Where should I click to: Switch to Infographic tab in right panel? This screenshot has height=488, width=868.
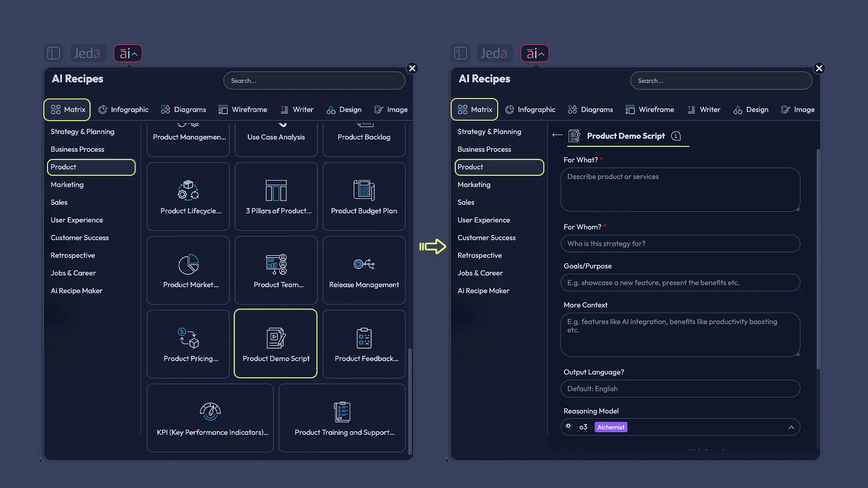point(530,110)
